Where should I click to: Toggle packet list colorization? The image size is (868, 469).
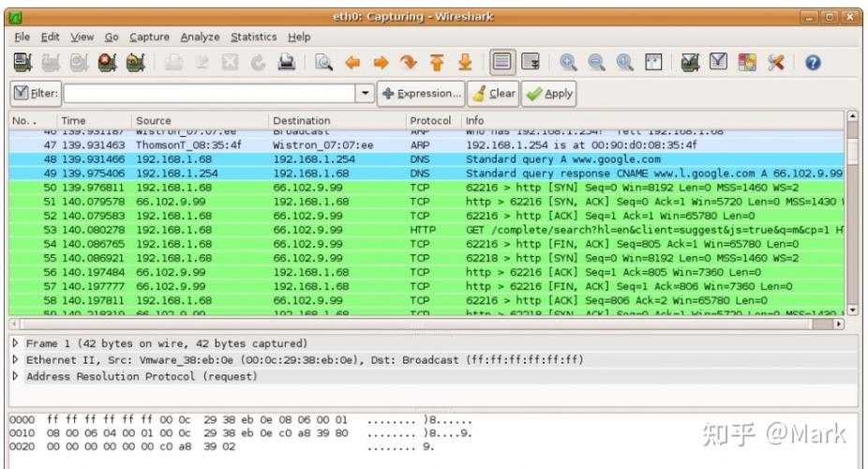(502, 62)
